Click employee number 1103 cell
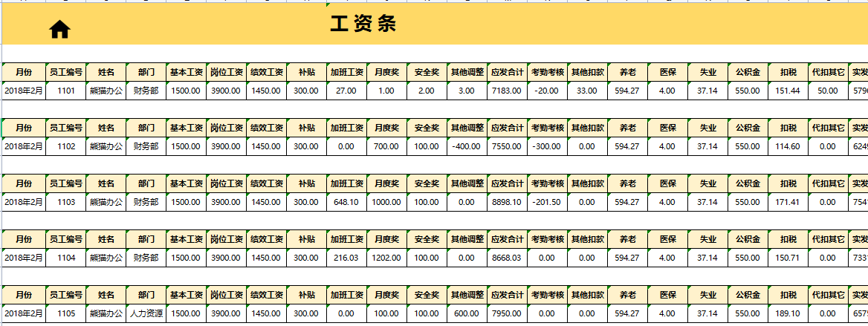 tap(66, 202)
